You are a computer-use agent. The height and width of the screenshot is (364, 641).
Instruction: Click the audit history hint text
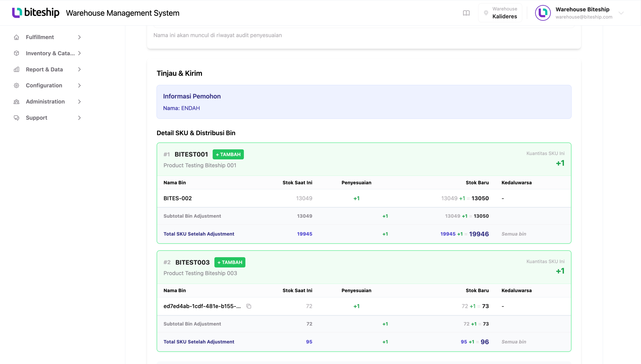217,35
